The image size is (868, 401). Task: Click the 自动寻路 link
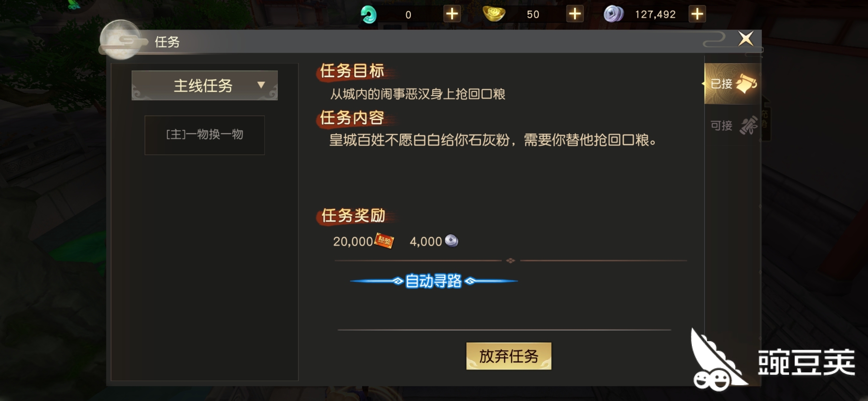click(433, 281)
